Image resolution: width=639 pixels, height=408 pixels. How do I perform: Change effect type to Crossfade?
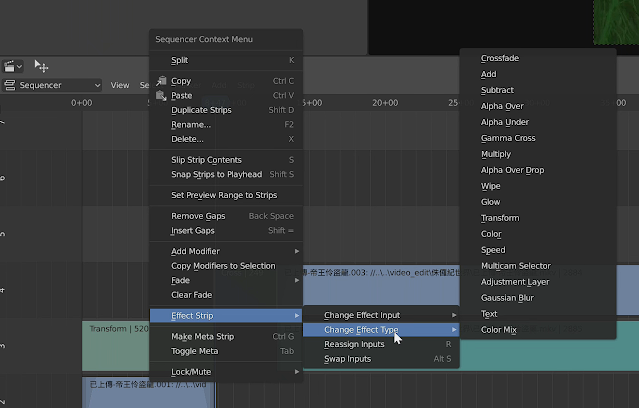[499, 58]
